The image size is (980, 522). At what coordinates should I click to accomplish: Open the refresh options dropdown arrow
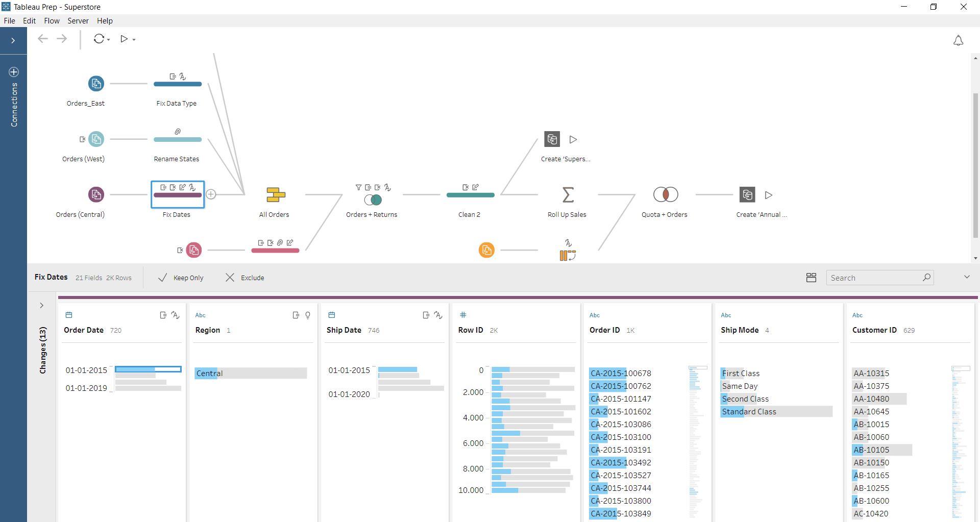(x=109, y=40)
